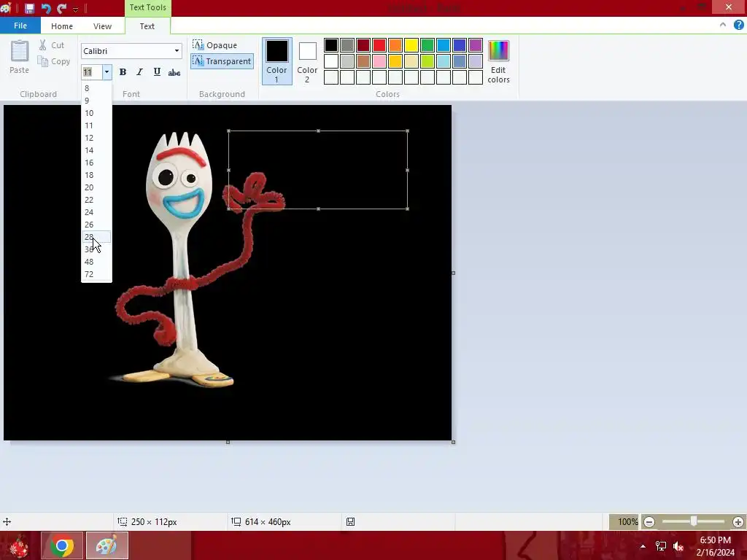Screen dimensions: 747x560
Task: Choose font size 10 from list
Action: (97, 113)
